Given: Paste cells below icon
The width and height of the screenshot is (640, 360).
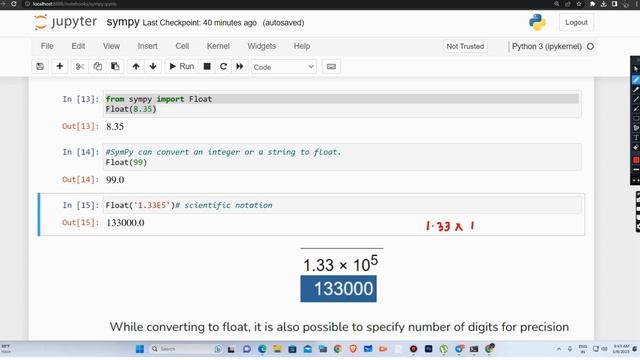Looking at the screenshot, I should pos(115,67).
